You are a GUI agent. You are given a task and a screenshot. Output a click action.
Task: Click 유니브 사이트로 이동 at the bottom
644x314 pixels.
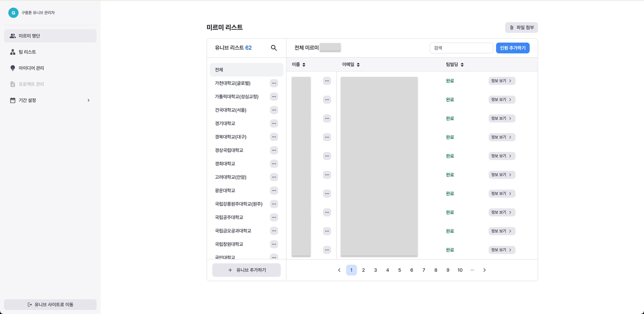(50, 304)
